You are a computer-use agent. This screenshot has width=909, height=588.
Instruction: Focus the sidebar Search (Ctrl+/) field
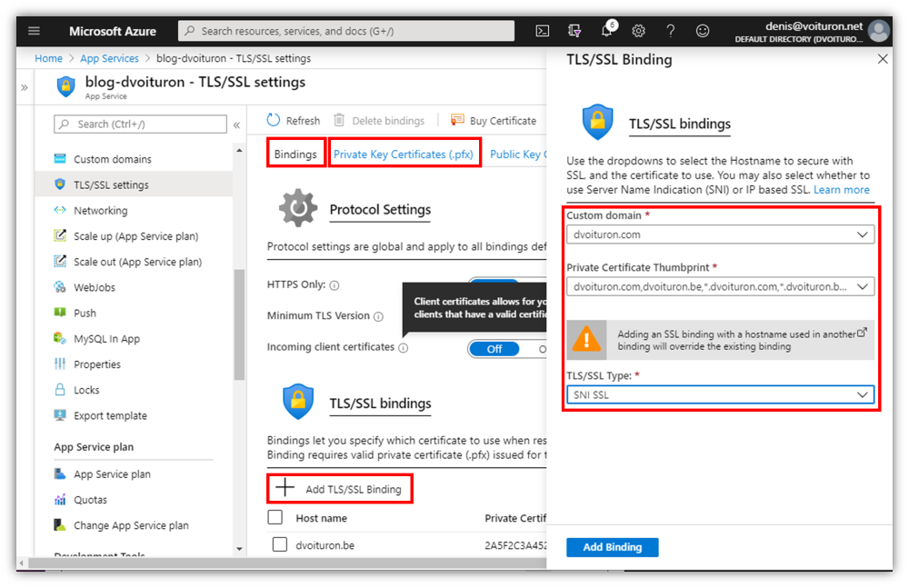(140, 125)
